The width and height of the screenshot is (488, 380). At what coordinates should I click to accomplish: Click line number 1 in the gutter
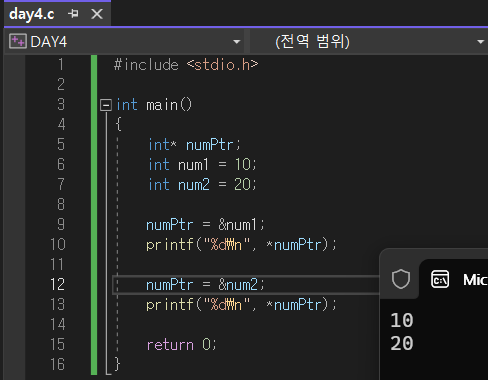pyautogui.click(x=61, y=64)
